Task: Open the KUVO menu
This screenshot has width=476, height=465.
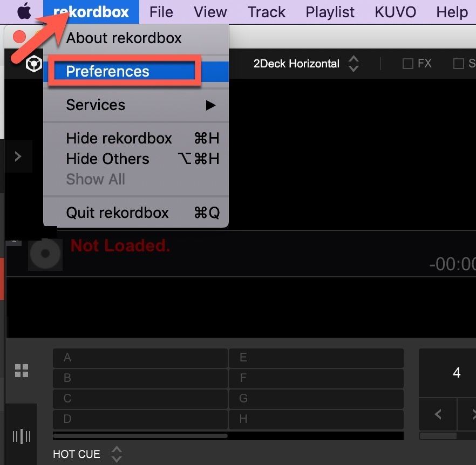Action: pyautogui.click(x=395, y=12)
